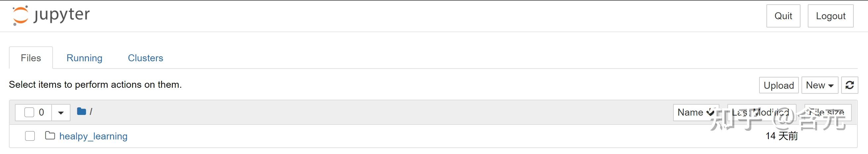The width and height of the screenshot is (868, 154).
Task: Click the Jupyter logo icon
Action: [20, 16]
